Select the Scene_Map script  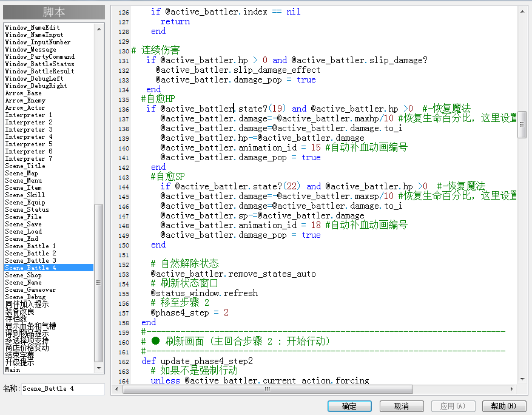click(21, 173)
